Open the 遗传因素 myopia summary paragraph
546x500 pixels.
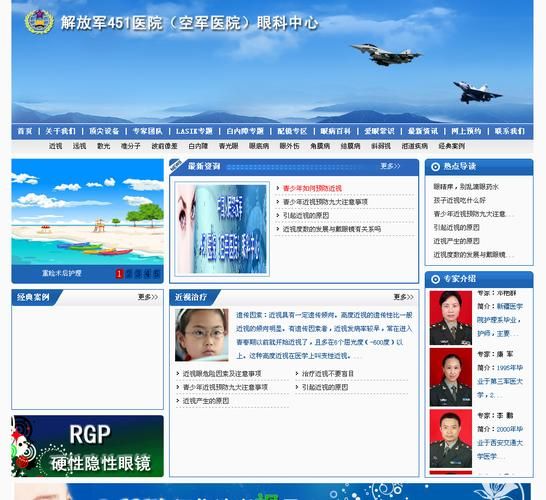pyautogui.click(x=324, y=335)
